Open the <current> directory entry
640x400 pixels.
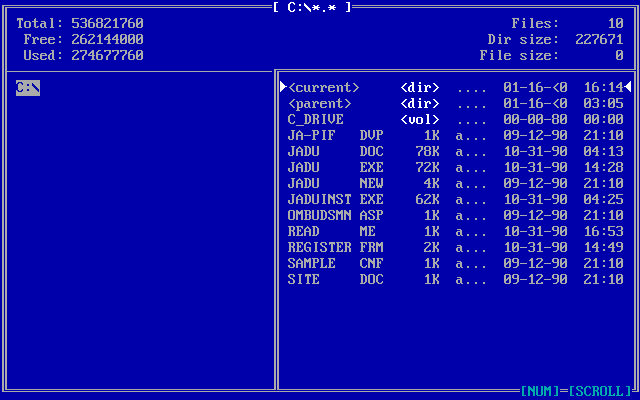tap(323, 88)
